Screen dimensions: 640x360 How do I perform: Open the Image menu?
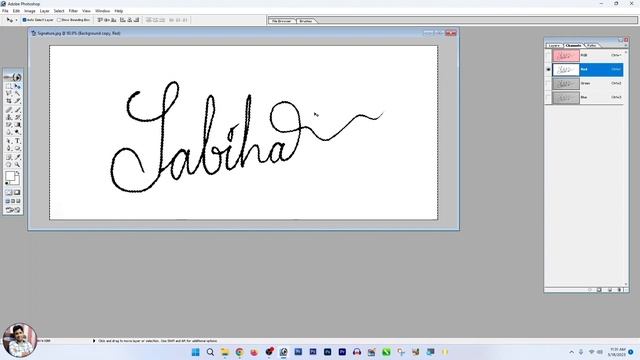(30, 11)
